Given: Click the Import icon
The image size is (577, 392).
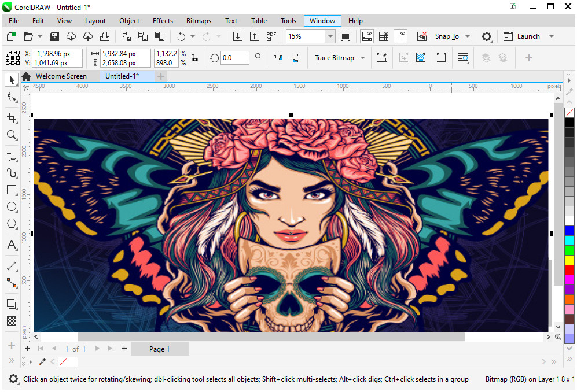Looking at the screenshot, I should pos(238,36).
